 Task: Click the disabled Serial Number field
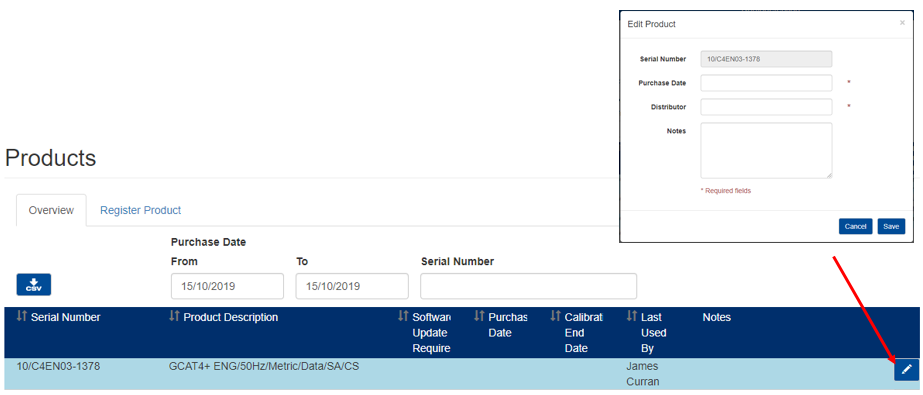click(766, 59)
